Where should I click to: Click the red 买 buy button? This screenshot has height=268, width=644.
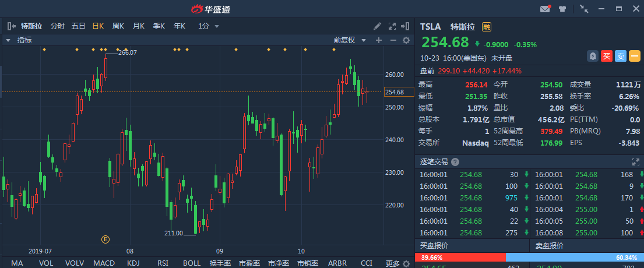click(607, 56)
